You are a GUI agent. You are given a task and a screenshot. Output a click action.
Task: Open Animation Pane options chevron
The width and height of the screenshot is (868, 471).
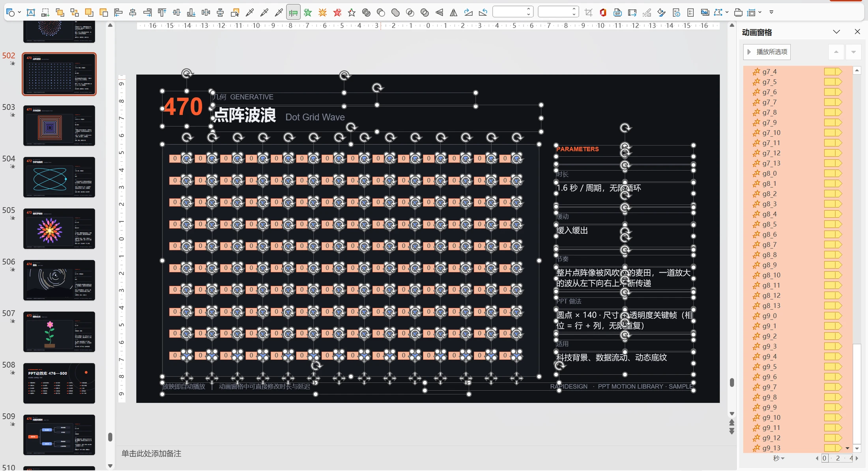tap(836, 32)
